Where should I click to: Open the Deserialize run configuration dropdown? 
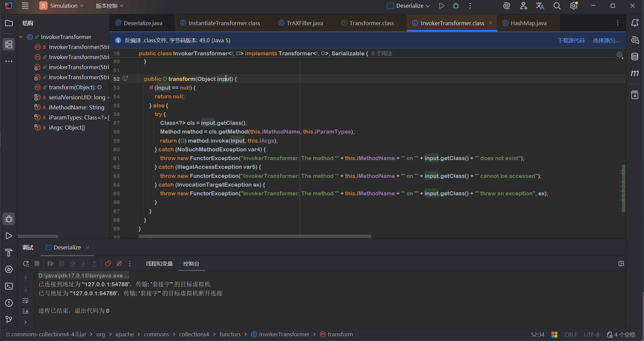point(409,6)
